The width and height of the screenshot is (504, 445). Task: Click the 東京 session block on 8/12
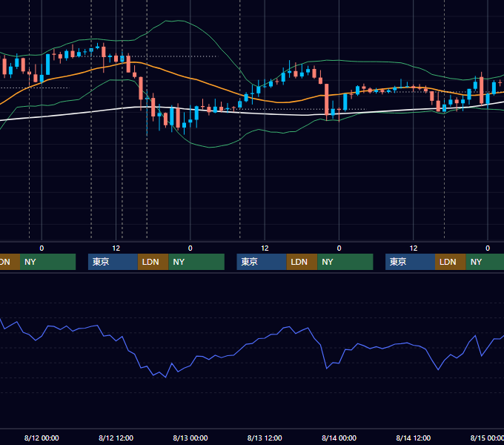(x=113, y=262)
